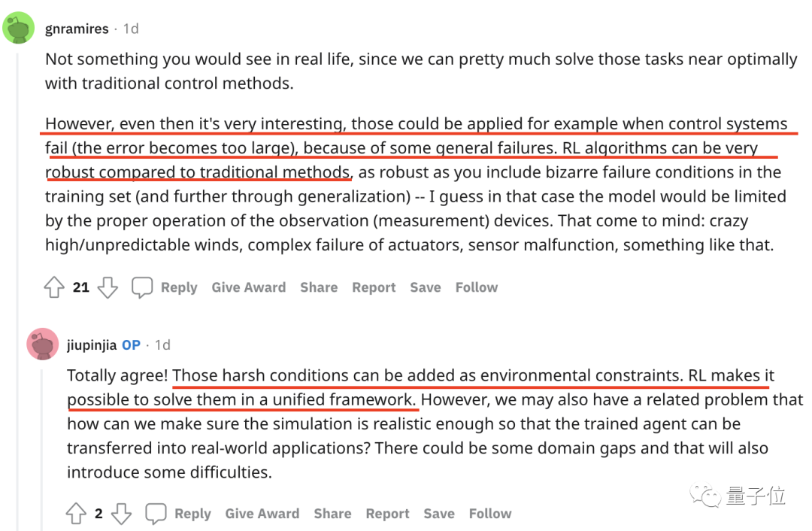This screenshot has width=812, height=531.
Task: Downvote the jiupinjia reply
Action: click(121, 514)
